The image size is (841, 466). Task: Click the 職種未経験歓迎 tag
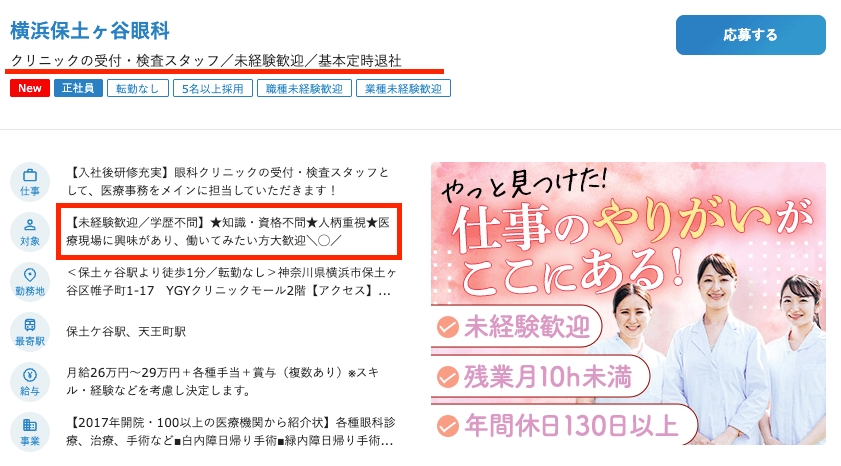[304, 88]
